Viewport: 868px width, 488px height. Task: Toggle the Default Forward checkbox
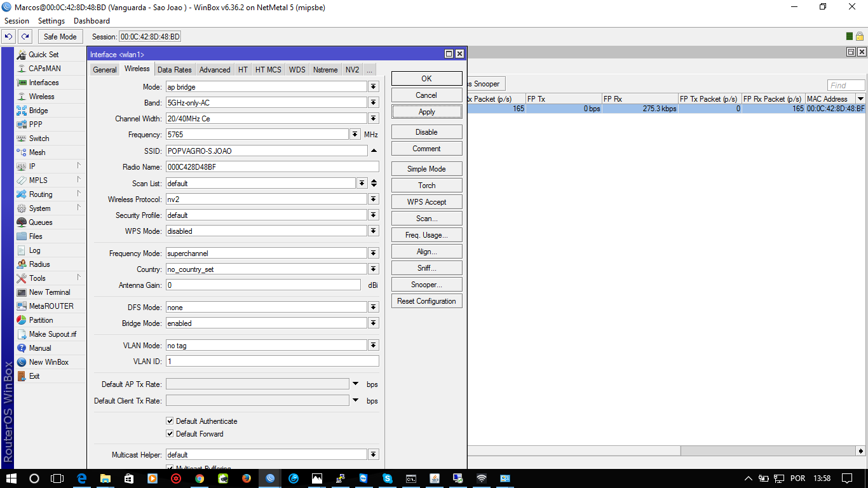click(170, 434)
